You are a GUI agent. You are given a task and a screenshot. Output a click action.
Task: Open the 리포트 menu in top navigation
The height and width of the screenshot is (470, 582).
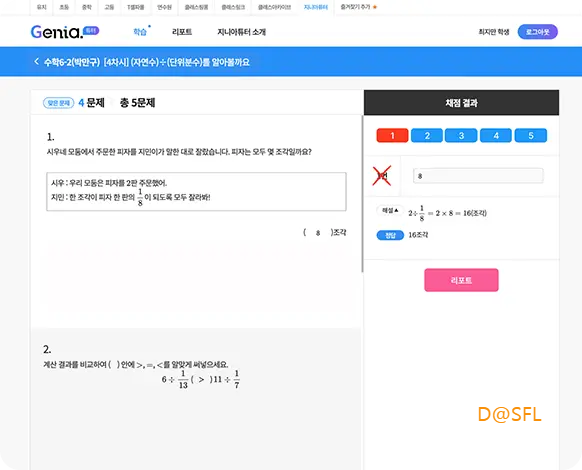182,32
